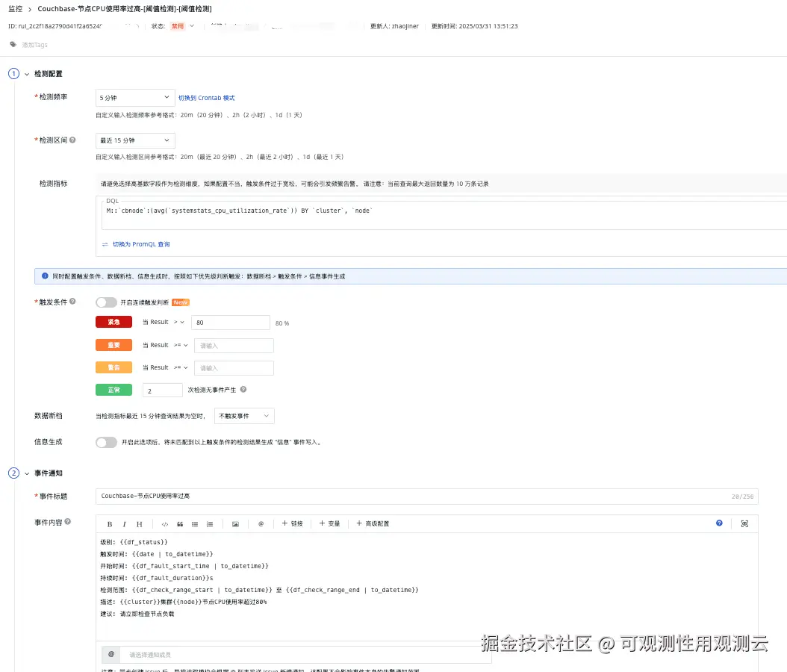Click the 更新时间 2025/03/31 13:51:23 text
Screen dimensions: 787x672
(474, 26)
